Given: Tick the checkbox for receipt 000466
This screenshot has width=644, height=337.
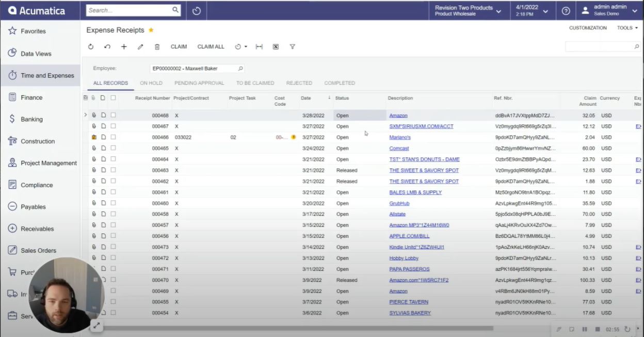Looking at the screenshot, I should click(x=113, y=137).
